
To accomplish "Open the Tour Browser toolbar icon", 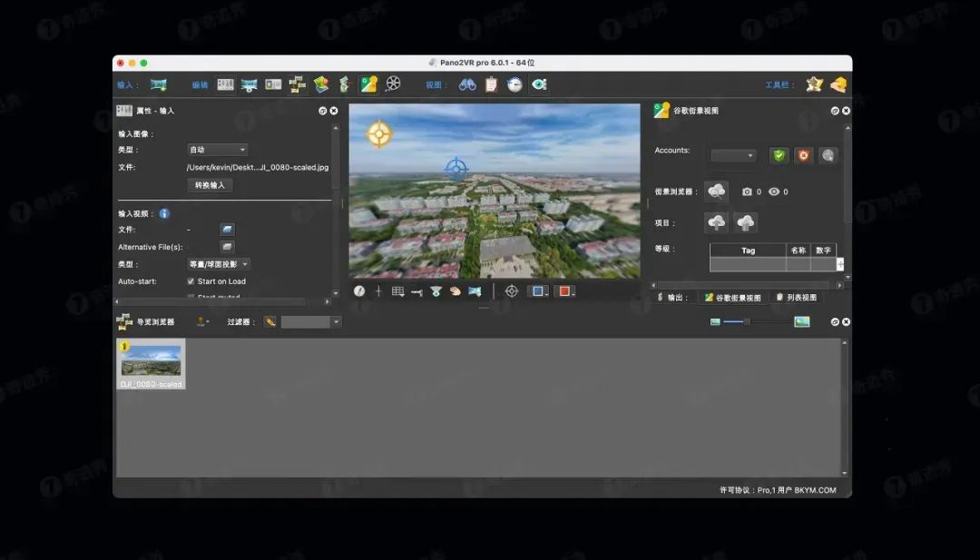I will [298, 84].
